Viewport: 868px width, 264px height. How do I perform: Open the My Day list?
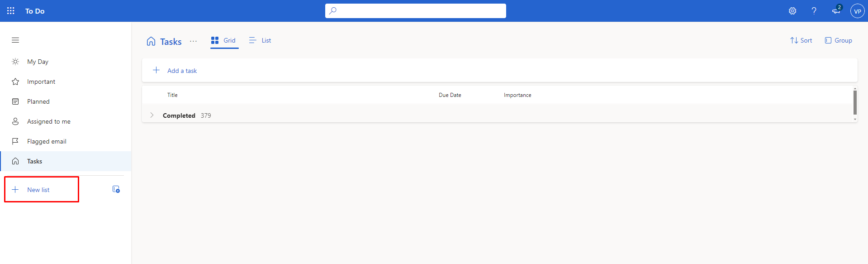pyautogui.click(x=66, y=62)
